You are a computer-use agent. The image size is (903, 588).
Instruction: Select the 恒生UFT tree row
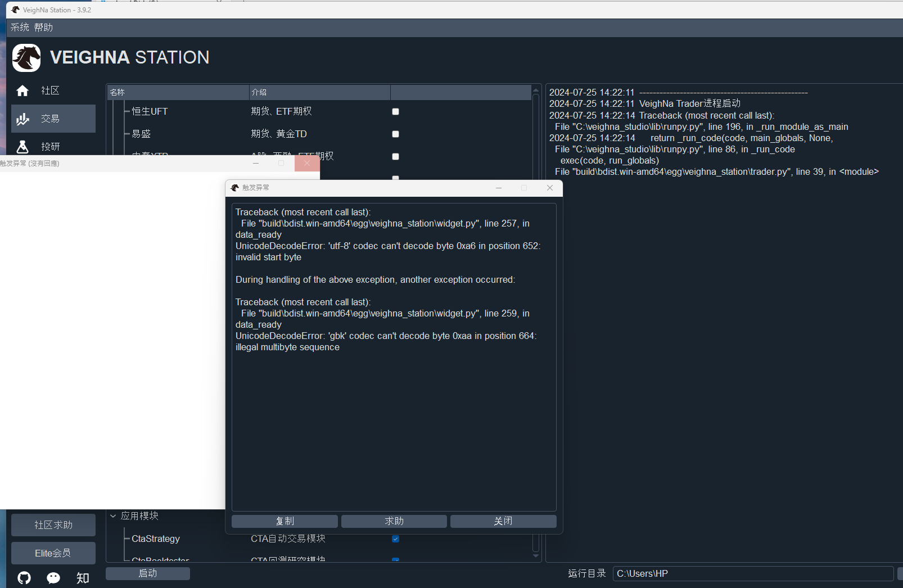319,111
